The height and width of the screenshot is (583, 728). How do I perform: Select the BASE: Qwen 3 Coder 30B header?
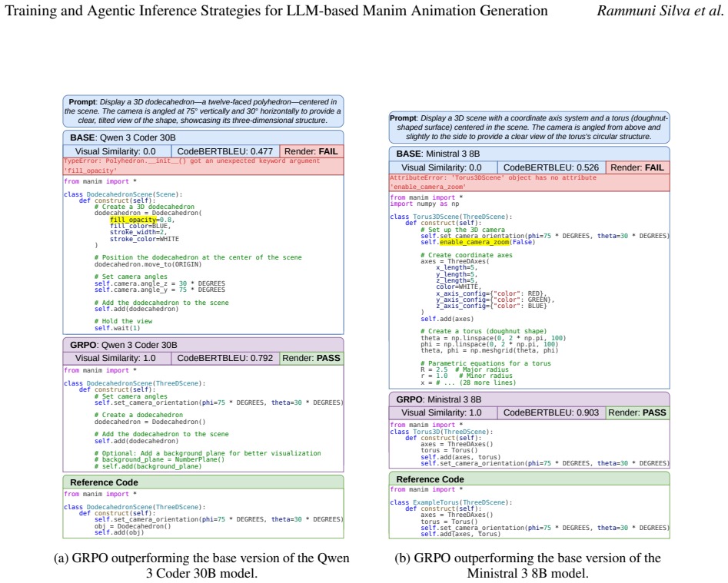pyautogui.click(x=204, y=137)
